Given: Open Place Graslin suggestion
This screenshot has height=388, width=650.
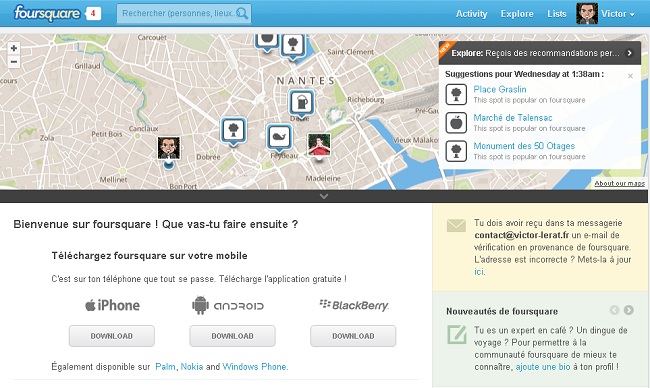Looking at the screenshot, I should (x=500, y=89).
